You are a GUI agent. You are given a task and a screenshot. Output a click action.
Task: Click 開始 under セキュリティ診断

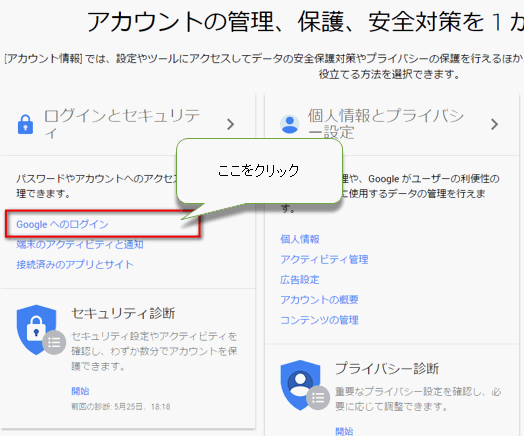coord(80,391)
